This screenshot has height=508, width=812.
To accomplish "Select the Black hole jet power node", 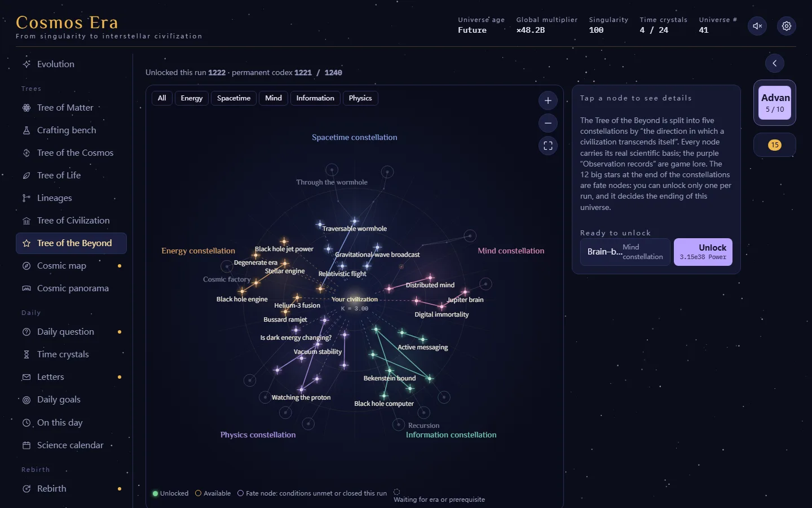I will [x=284, y=242].
